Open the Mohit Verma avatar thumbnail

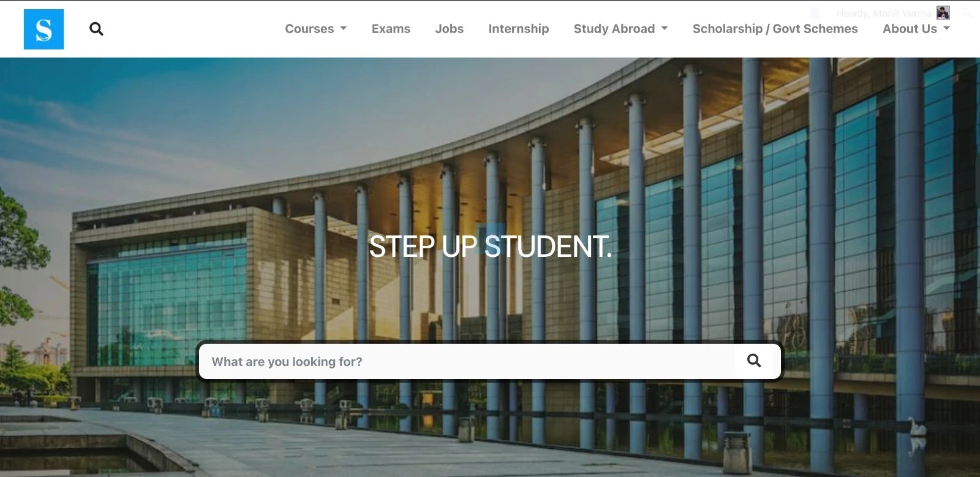[943, 13]
